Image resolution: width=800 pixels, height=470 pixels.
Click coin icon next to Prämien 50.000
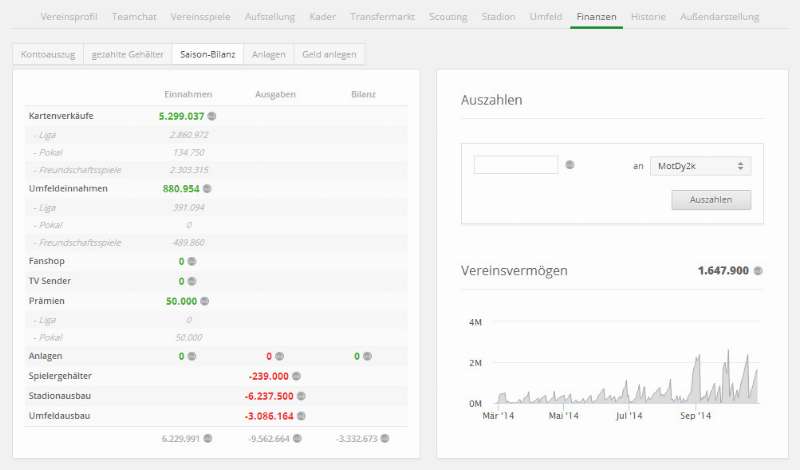(203, 300)
